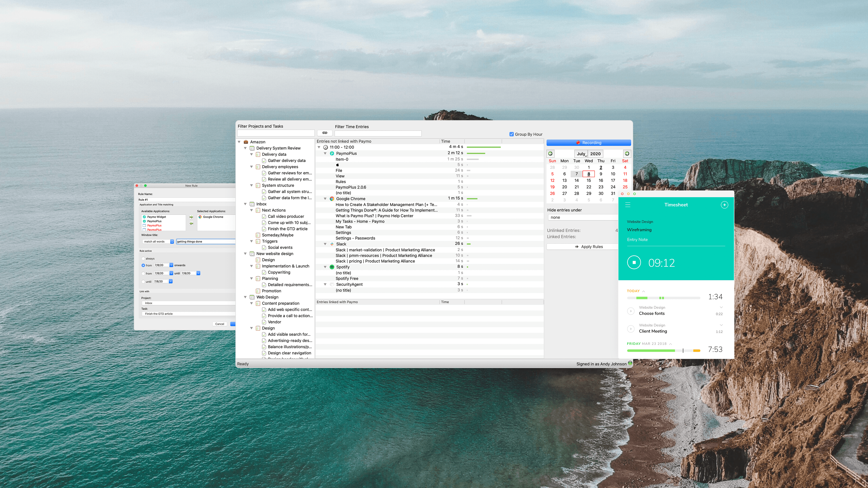Collapse the Amazon project tree
The image size is (868, 488).
click(239, 142)
